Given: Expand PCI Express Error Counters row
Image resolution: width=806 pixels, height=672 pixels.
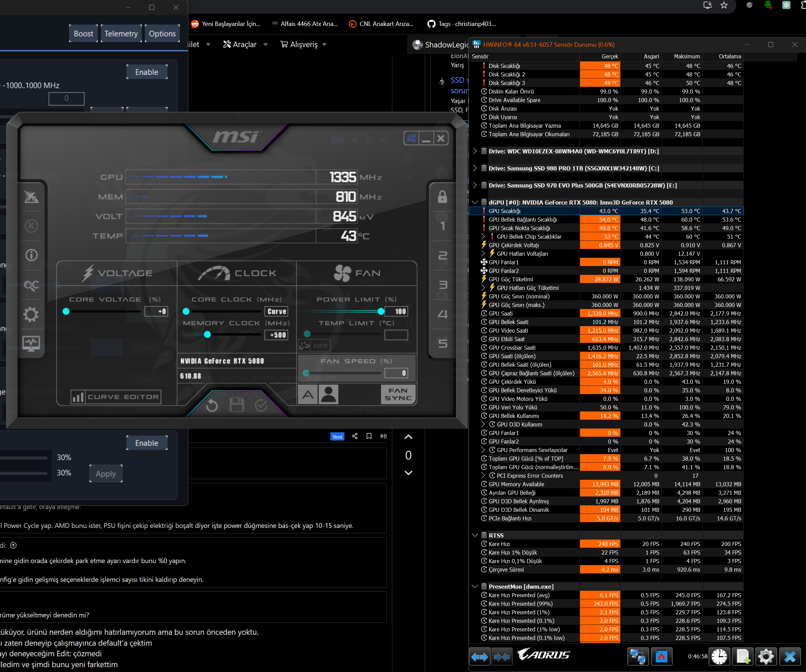Looking at the screenshot, I should [483, 475].
